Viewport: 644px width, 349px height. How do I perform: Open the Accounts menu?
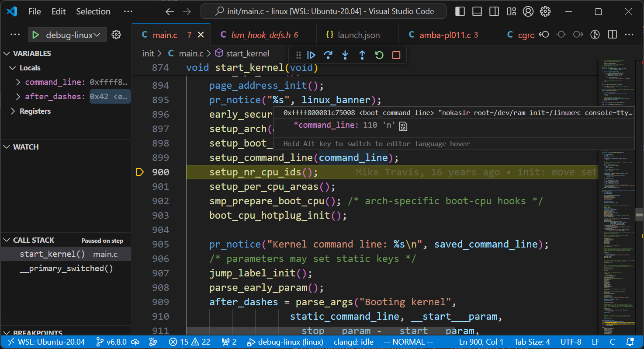(x=528, y=12)
